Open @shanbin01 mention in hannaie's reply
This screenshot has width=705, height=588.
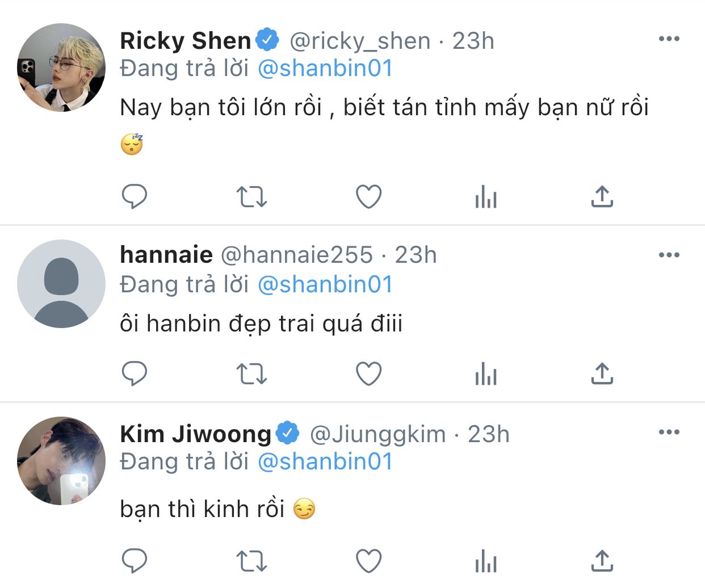tap(325, 284)
